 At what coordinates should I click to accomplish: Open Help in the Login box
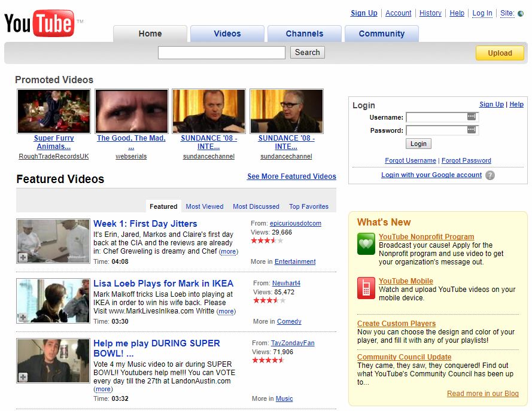[x=516, y=105]
